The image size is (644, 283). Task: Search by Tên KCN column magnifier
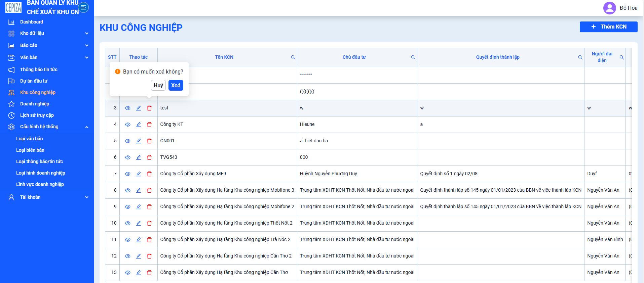pos(293,57)
